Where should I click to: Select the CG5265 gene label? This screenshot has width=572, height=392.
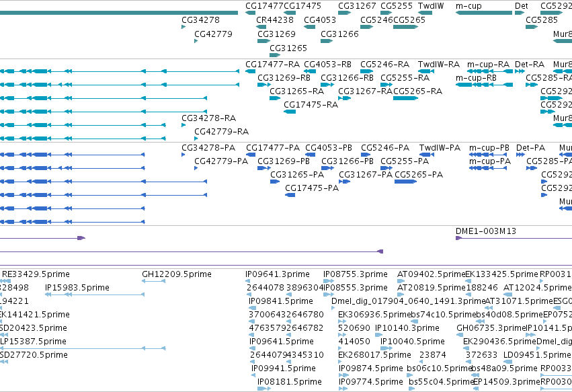point(409,19)
